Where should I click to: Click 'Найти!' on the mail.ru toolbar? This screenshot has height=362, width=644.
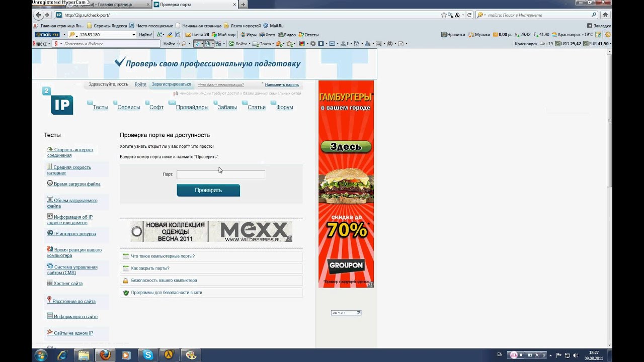coord(145,35)
